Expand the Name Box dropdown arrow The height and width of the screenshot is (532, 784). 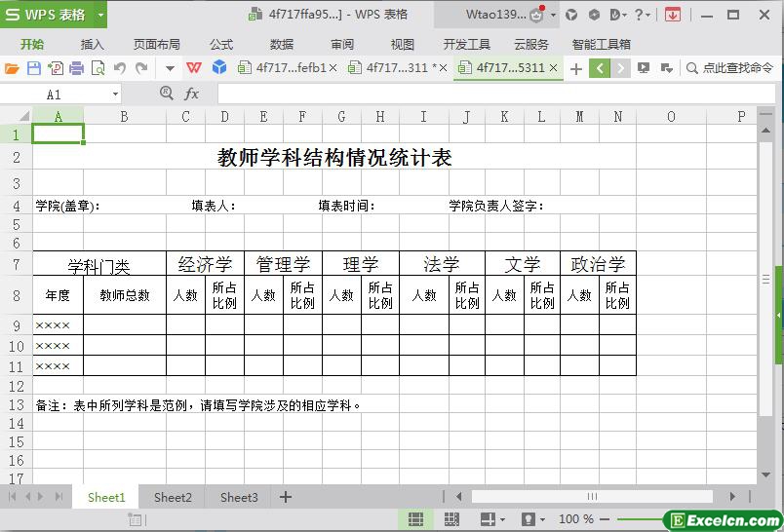tap(115, 95)
